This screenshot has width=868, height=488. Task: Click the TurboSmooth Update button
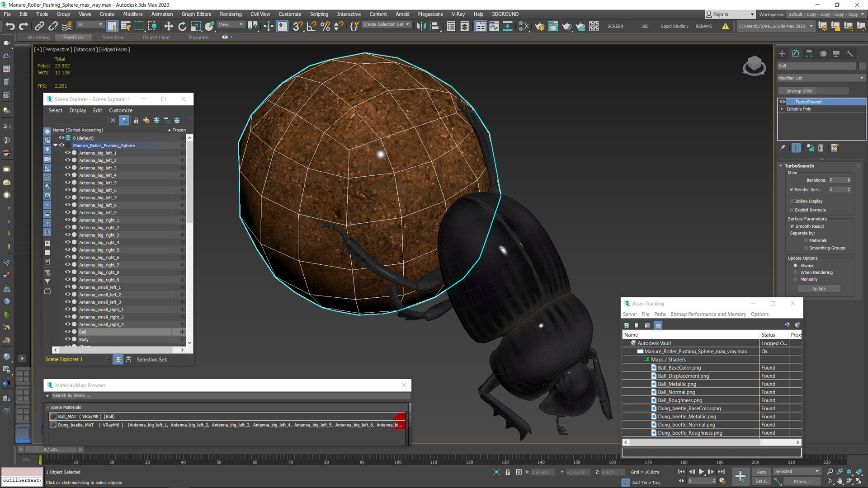pyautogui.click(x=819, y=289)
